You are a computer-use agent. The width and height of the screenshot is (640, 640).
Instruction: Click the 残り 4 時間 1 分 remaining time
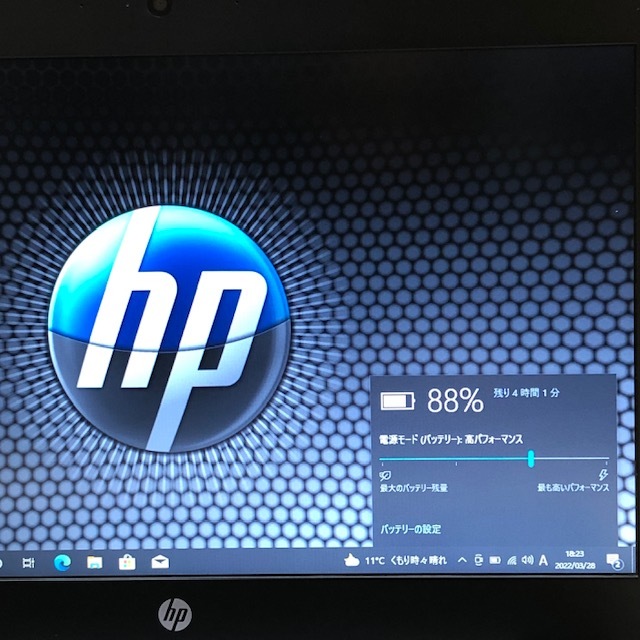pos(526,393)
